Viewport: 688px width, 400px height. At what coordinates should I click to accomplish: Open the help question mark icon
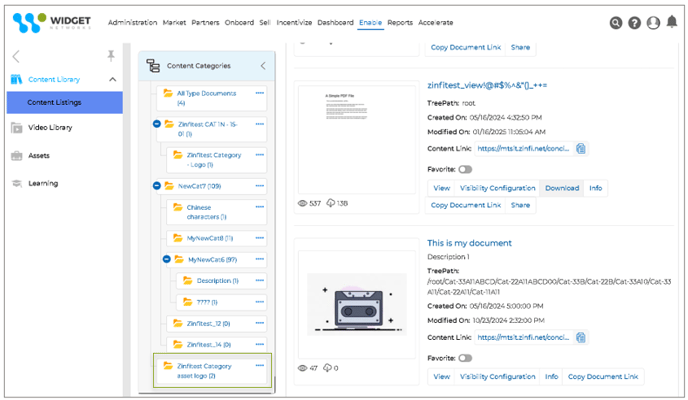(634, 23)
